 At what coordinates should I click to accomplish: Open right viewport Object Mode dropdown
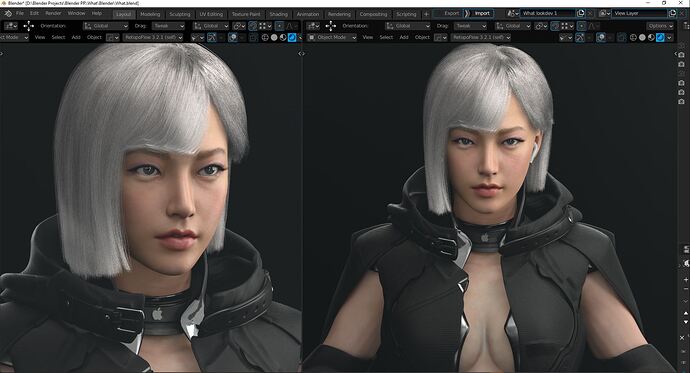point(332,37)
